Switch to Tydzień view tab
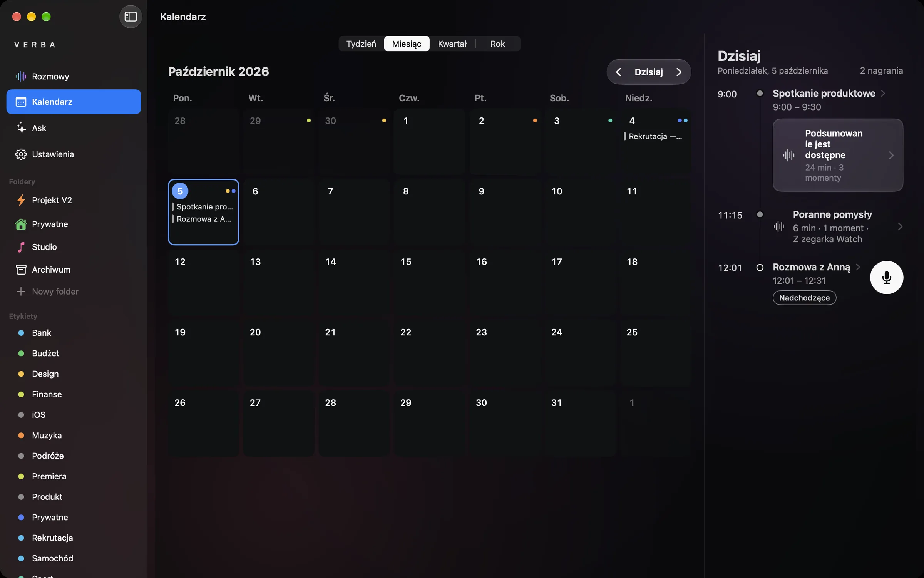Image resolution: width=924 pixels, height=578 pixels. (x=361, y=44)
